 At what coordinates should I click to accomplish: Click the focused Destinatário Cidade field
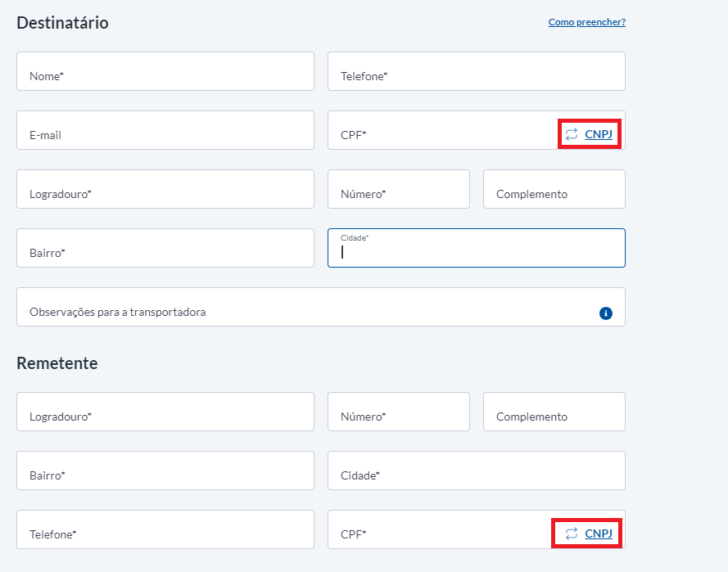click(477, 248)
